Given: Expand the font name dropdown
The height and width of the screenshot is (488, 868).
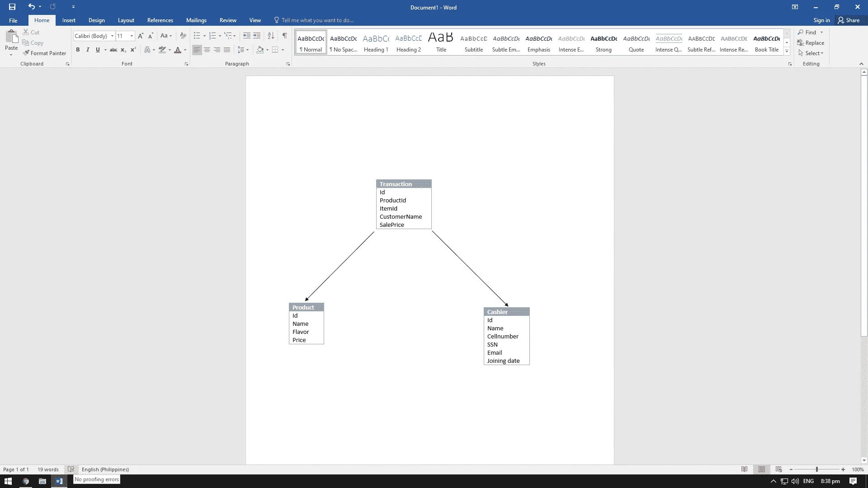Looking at the screenshot, I should coord(112,36).
